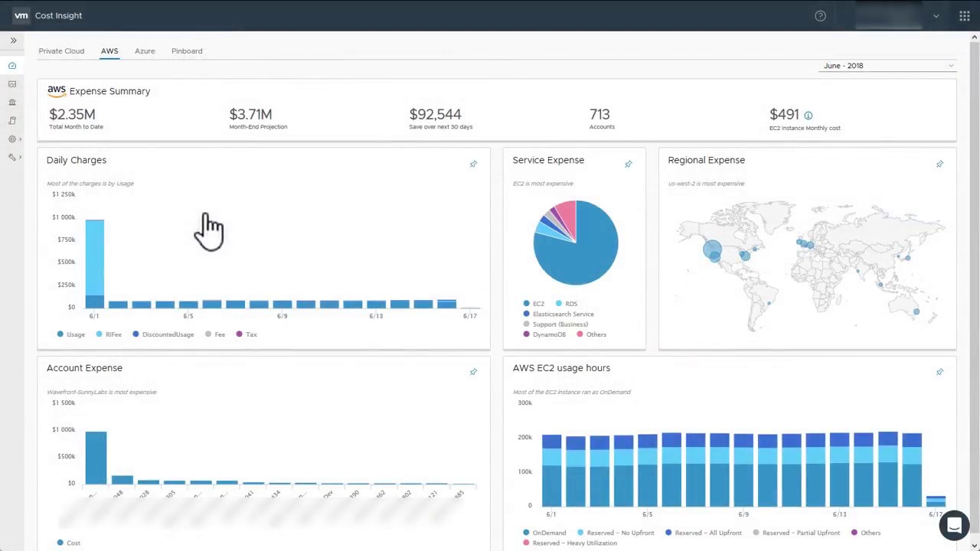Open the Pinboard tab

187,51
